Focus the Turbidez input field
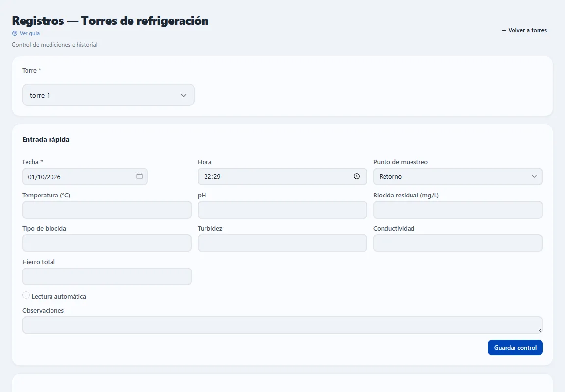 pos(282,243)
